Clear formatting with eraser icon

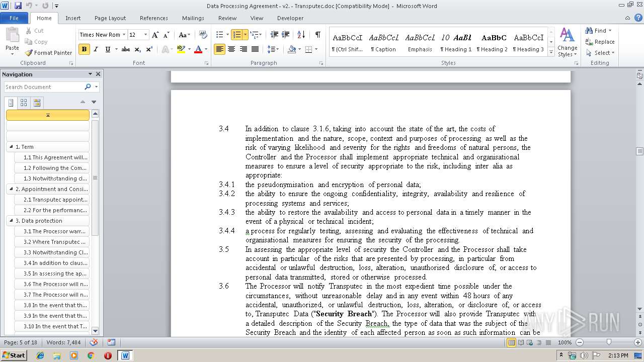[203, 35]
